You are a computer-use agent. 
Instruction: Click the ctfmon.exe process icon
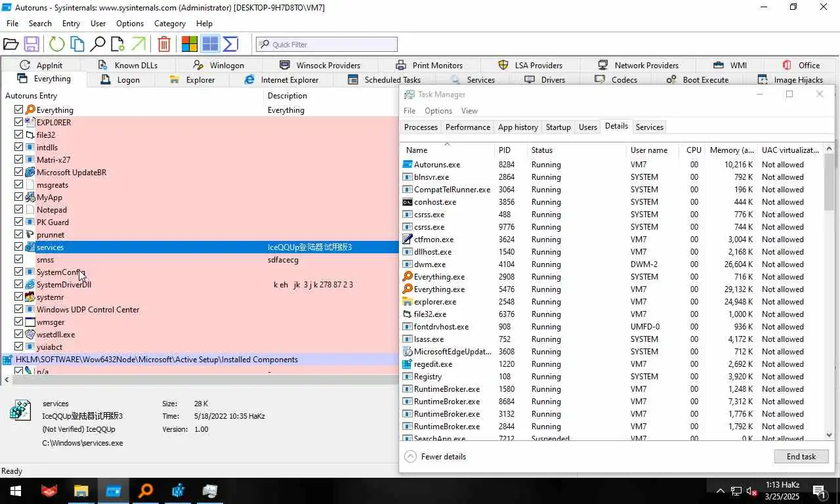pyautogui.click(x=408, y=240)
